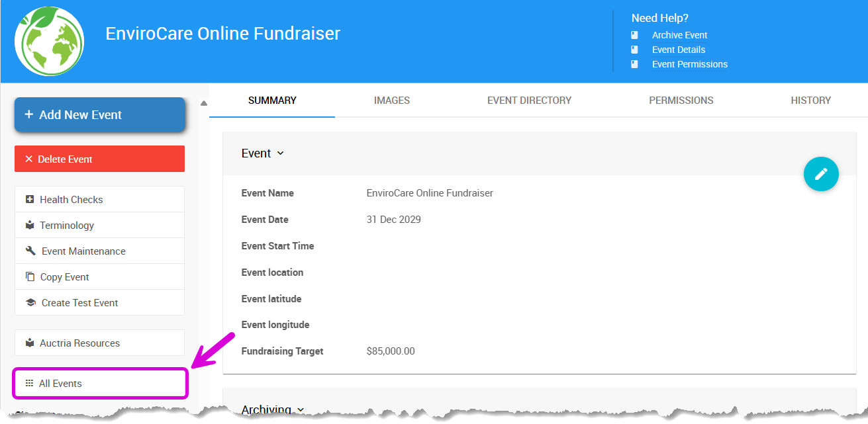868x424 pixels.
Task: Expand the Archiving section chevron
Action: pyautogui.click(x=301, y=410)
